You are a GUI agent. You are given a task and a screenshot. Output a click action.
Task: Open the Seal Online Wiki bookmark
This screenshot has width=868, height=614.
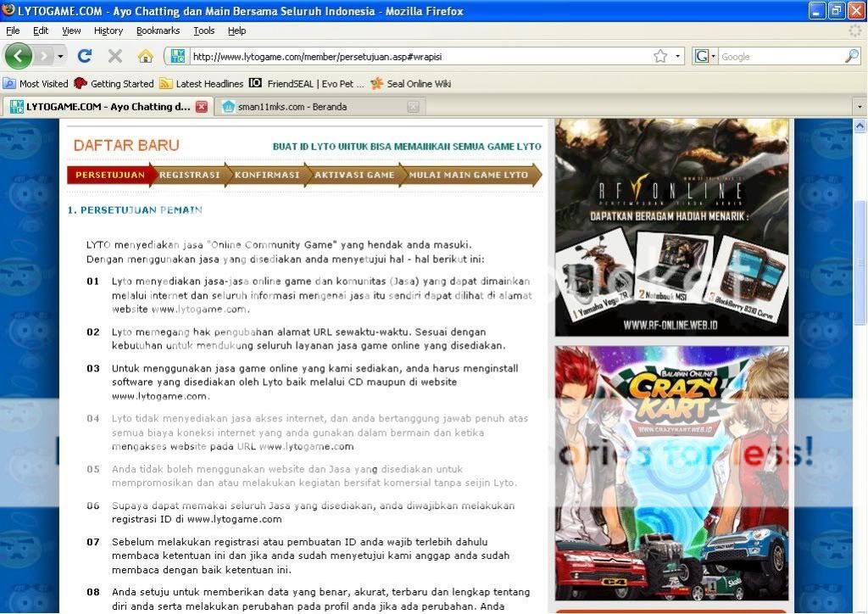[410, 84]
